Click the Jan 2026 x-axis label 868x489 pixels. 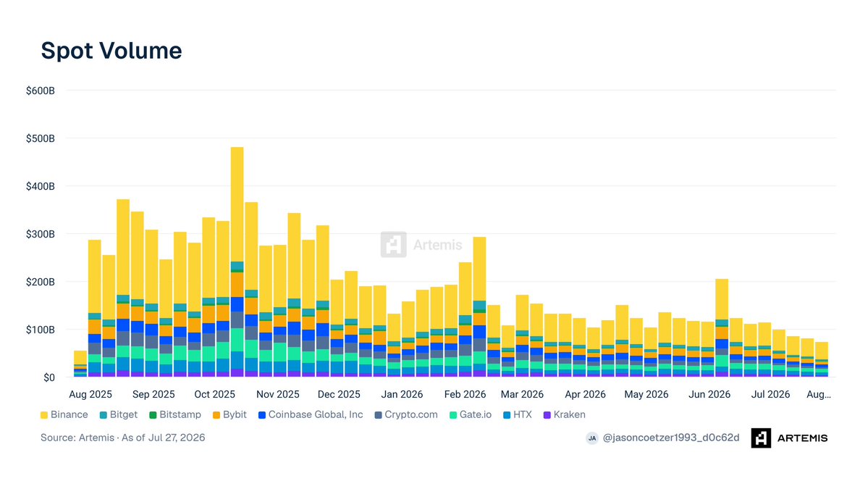click(x=402, y=394)
